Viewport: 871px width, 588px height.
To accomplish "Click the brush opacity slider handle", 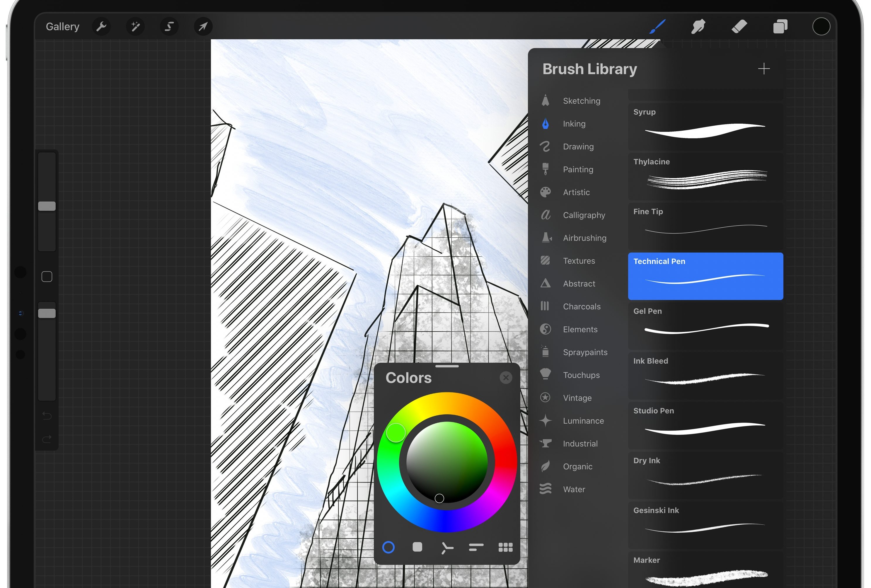I will tap(47, 313).
